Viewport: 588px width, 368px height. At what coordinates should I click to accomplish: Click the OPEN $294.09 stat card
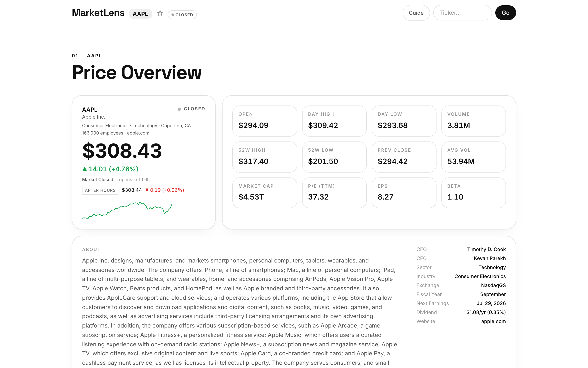point(265,121)
